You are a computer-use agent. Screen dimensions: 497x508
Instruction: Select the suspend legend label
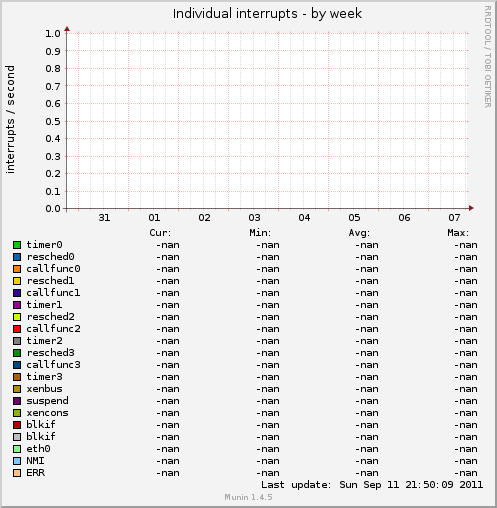click(x=47, y=401)
